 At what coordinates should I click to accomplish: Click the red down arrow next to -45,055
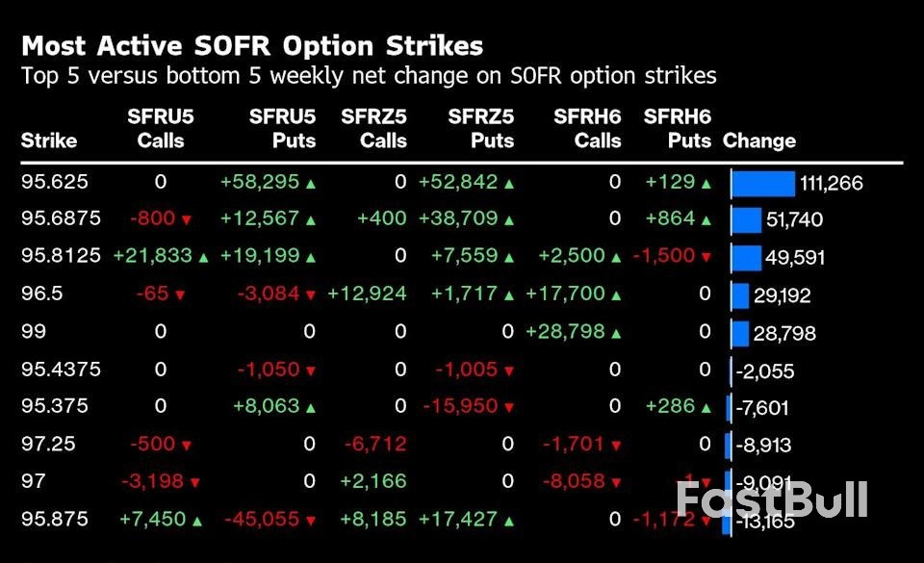310,521
